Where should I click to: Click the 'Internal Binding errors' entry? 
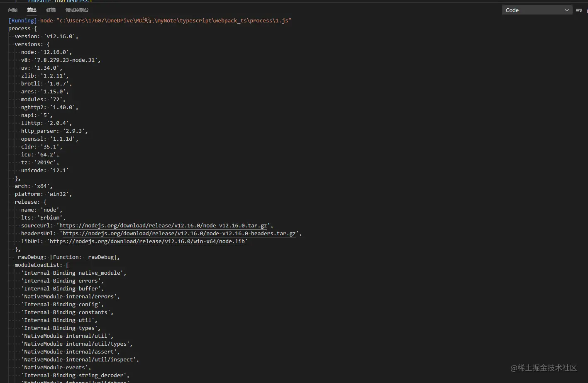click(63, 281)
